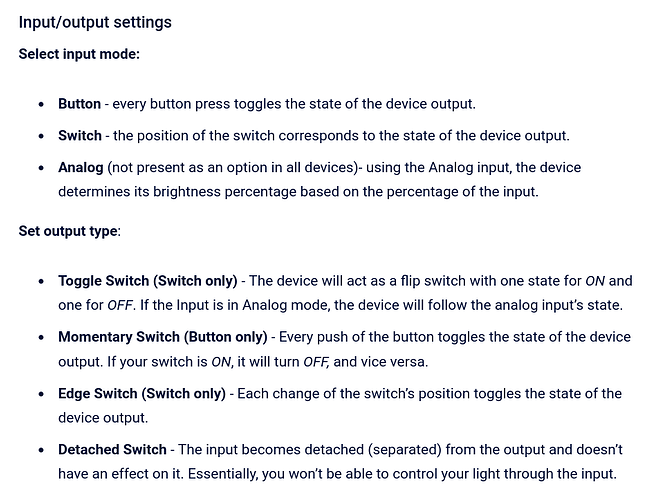665x500 pixels.
Task: Click the bullet point before "Detached Switch"
Action: click(41, 450)
